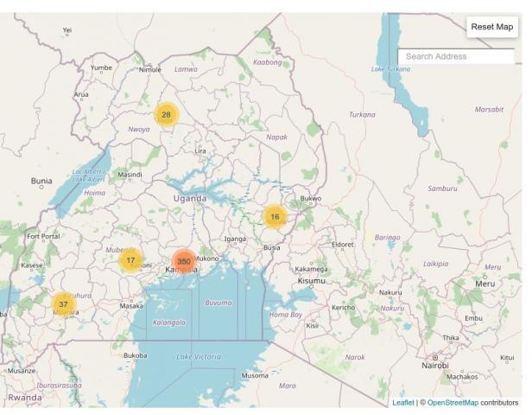The height and width of the screenshot is (415, 532).
Task: Expand the cluster marker labeled 37
Action: click(x=63, y=304)
